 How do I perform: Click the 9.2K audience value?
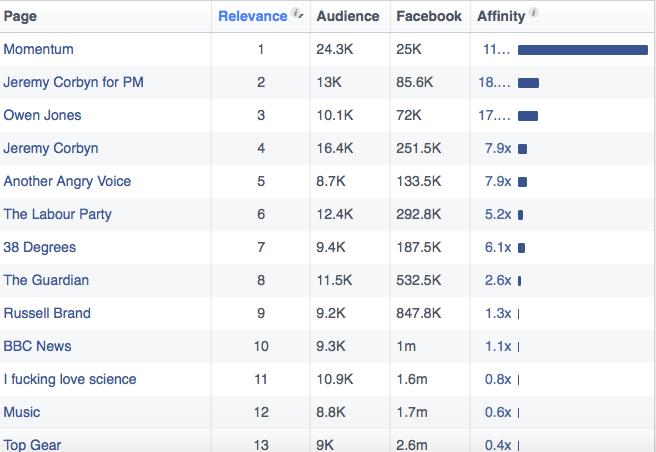pyautogui.click(x=331, y=313)
